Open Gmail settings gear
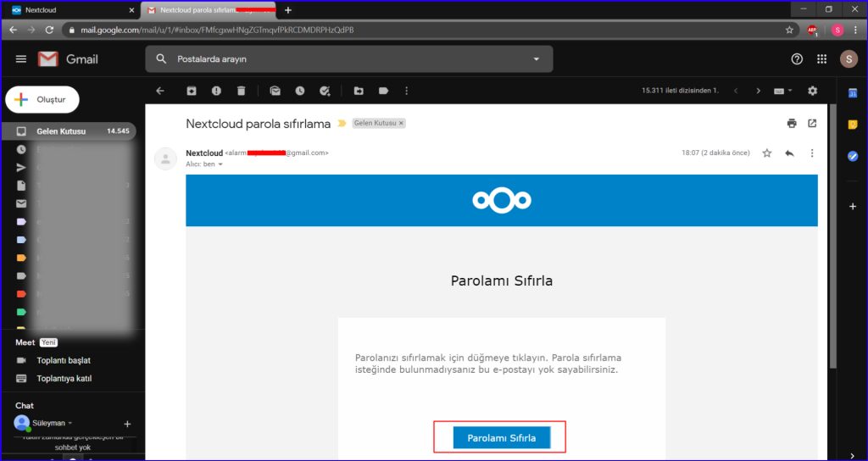Viewport: 868px width, 461px height. pos(812,91)
